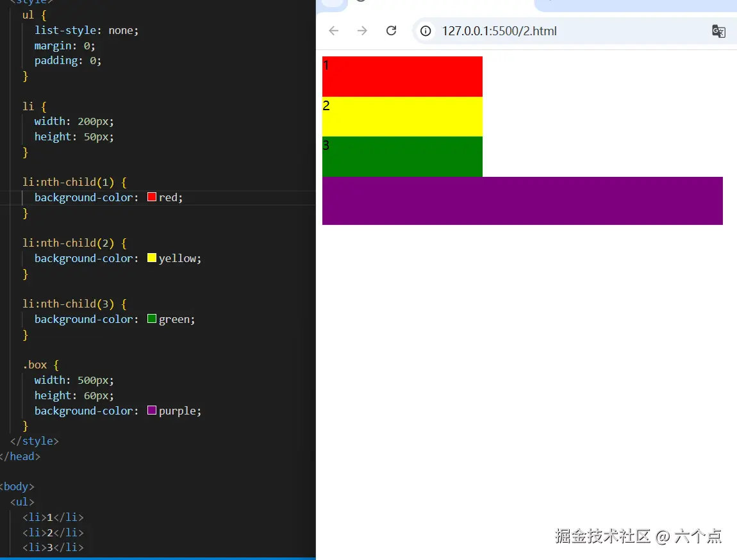This screenshot has width=737, height=560.
Task: Click 'li {' selector line
Action: (x=35, y=106)
